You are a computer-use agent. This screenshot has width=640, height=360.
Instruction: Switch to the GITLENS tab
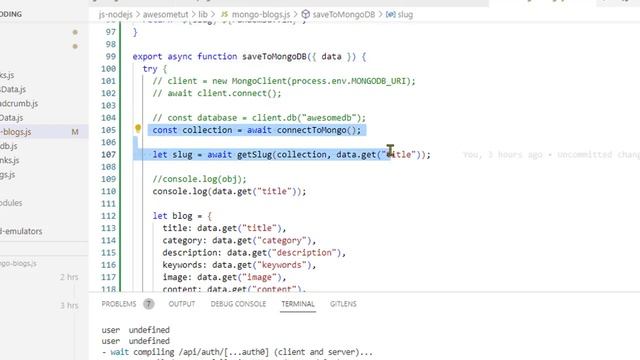pyautogui.click(x=343, y=304)
